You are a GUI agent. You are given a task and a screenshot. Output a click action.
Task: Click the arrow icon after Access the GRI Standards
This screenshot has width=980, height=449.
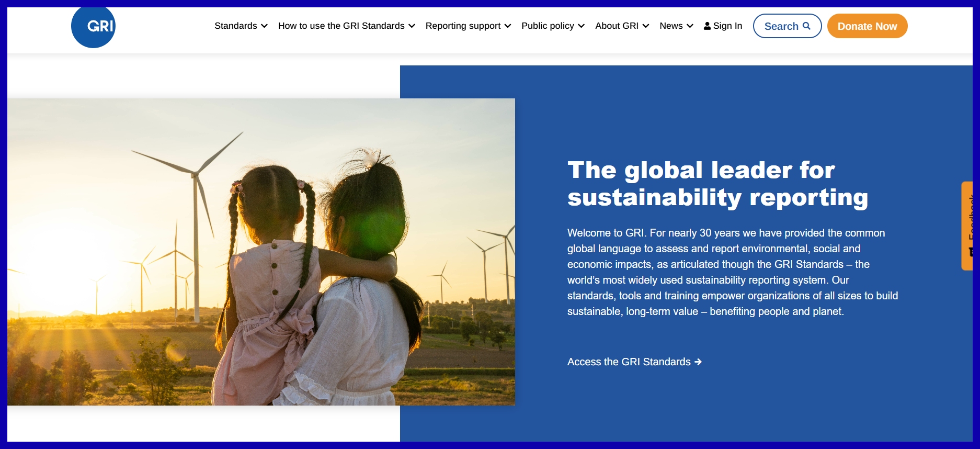[698, 362]
